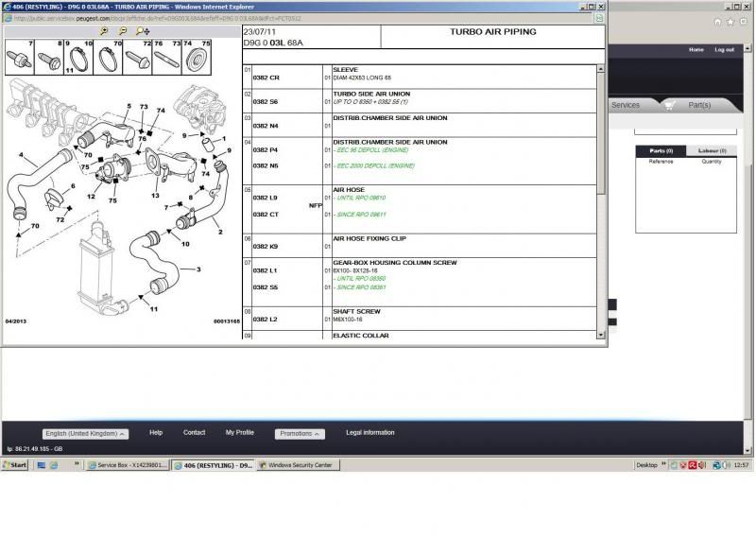Select part reference 0382 K9
756x537 pixels.
pyautogui.click(x=266, y=247)
